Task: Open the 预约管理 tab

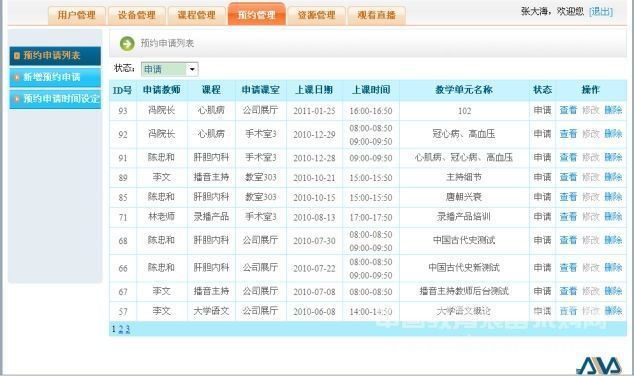Action: (256, 15)
